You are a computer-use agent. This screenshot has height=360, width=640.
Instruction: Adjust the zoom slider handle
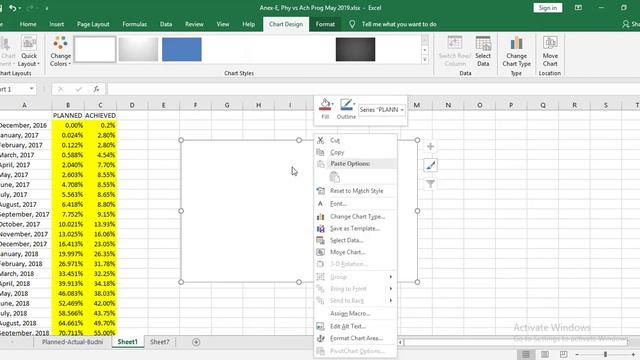click(x=605, y=354)
